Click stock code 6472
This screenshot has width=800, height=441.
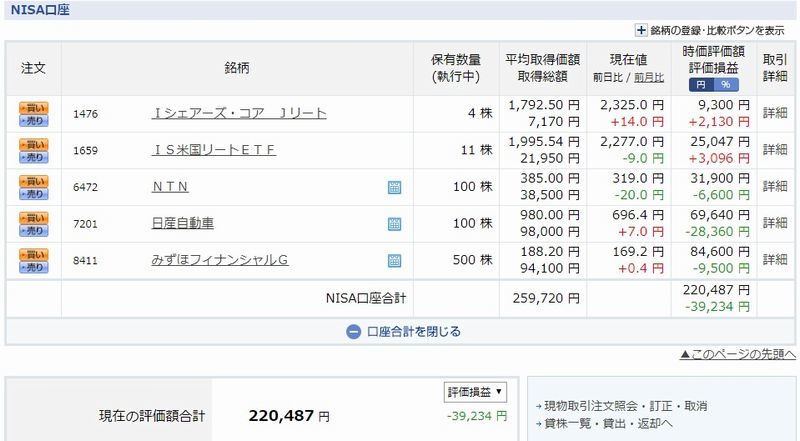pos(85,187)
